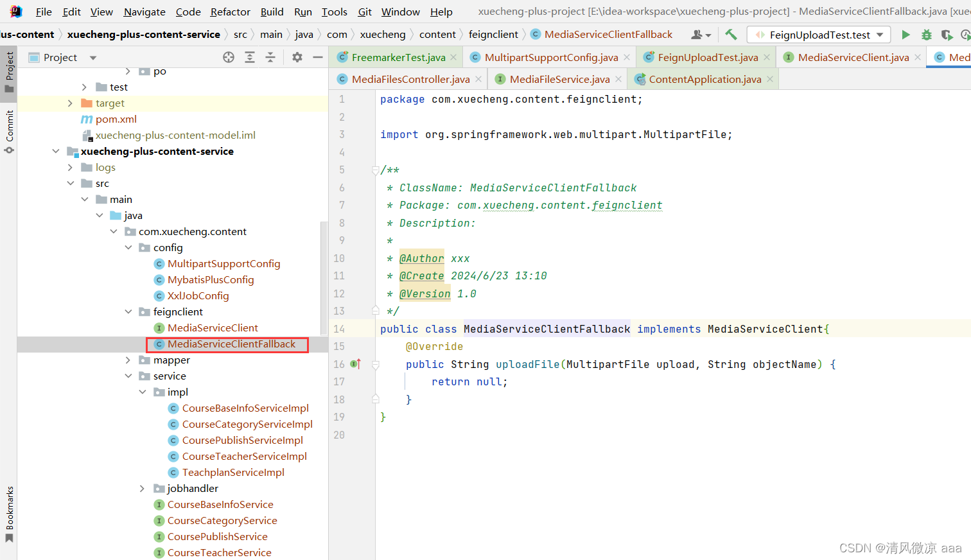The image size is (971, 560).
Task: Select pom.xml in the project tree
Action: coord(116,119)
